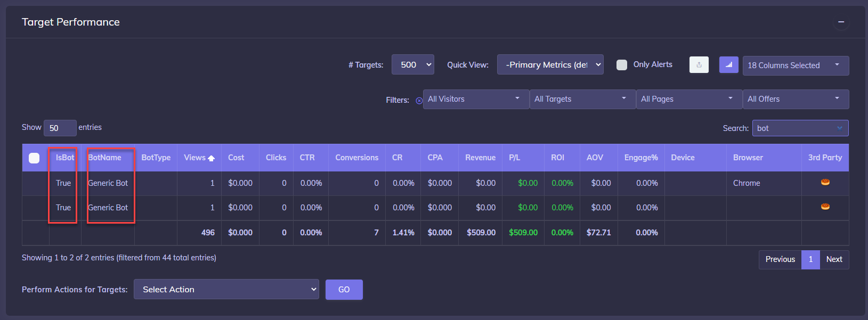The width and height of the screenshot is (868, 320).
Task: Click total Views 496
Action: tap(208, 233)
